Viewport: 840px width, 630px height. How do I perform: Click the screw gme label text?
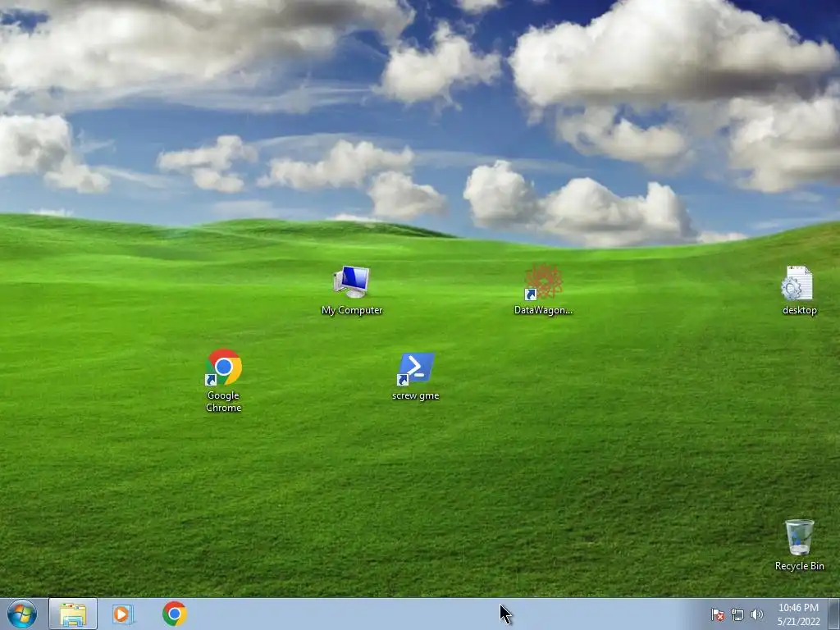416,396
